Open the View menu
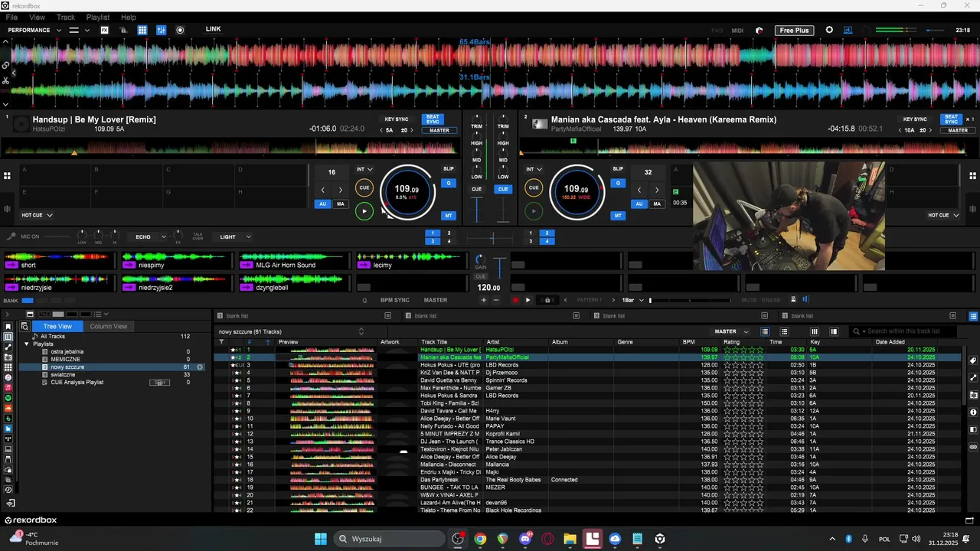980x551 pixels. (x=37, y=17)
